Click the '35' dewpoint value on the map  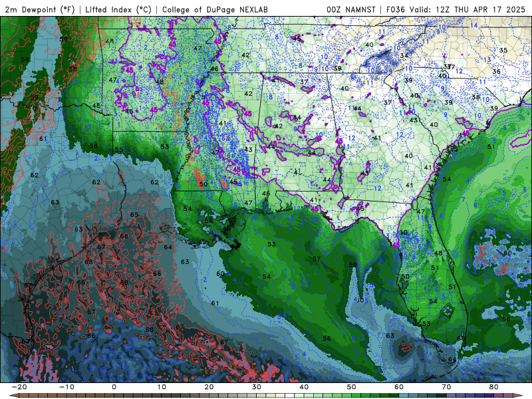click(x=503, y=51)
